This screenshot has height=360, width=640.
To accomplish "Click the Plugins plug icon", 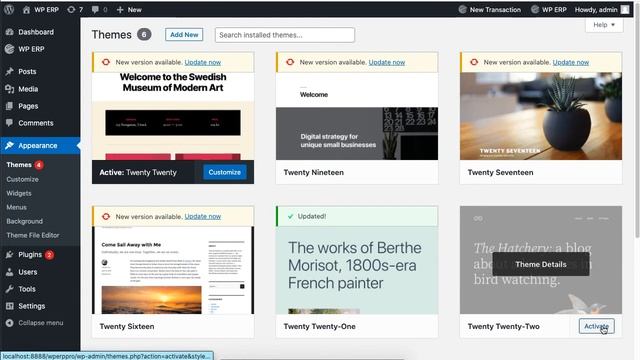I will (x=10, y=255).
